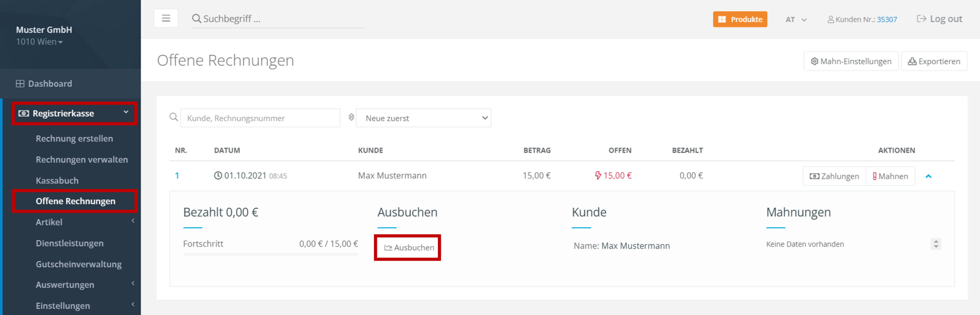Viewport: 980px width, 315px height.
Task: Click the filter magnifier icon
Action: click(174, 117)
